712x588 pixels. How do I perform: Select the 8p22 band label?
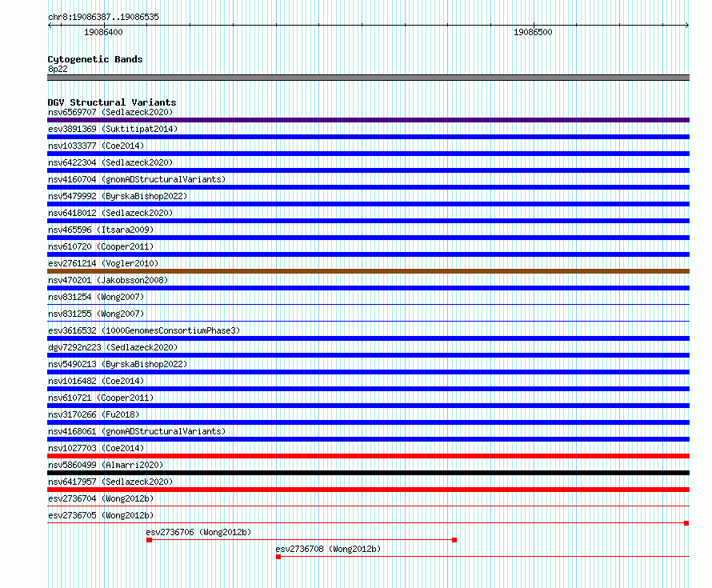[58, 69]
